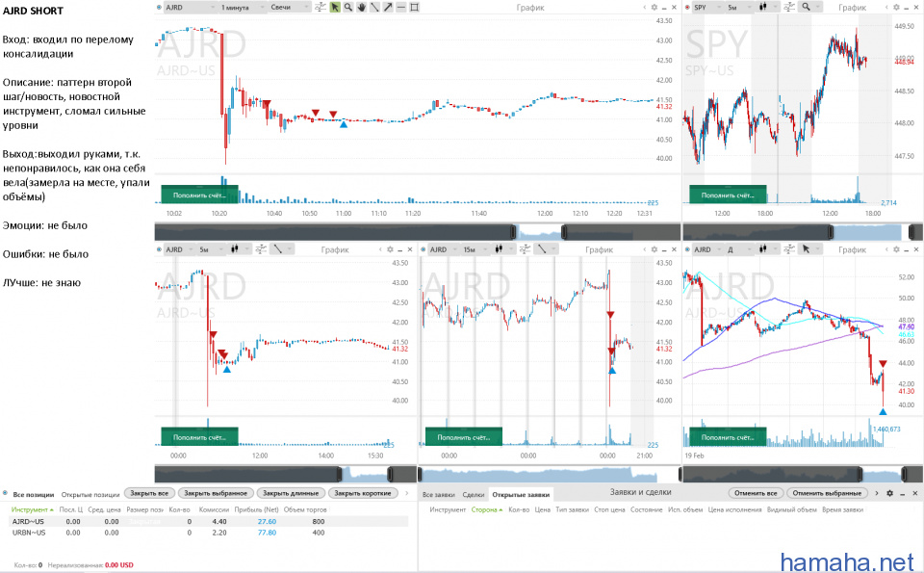Image resolution: width=924 pixels, height=573 pixels.
Task: Select the cursor pointer tool on 1-minute chart
Action: (335, 7)
